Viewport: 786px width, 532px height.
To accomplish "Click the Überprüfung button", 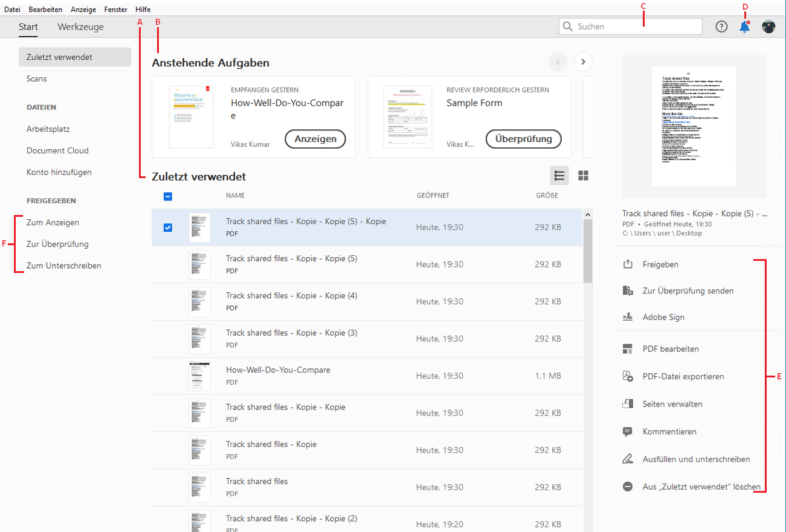I will (x=524, y=139).
